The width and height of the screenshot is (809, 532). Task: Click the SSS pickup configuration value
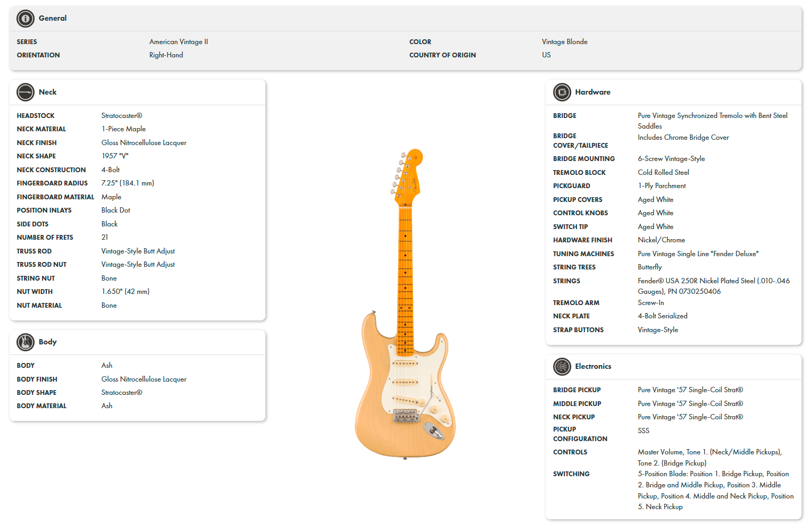(644, 431)
